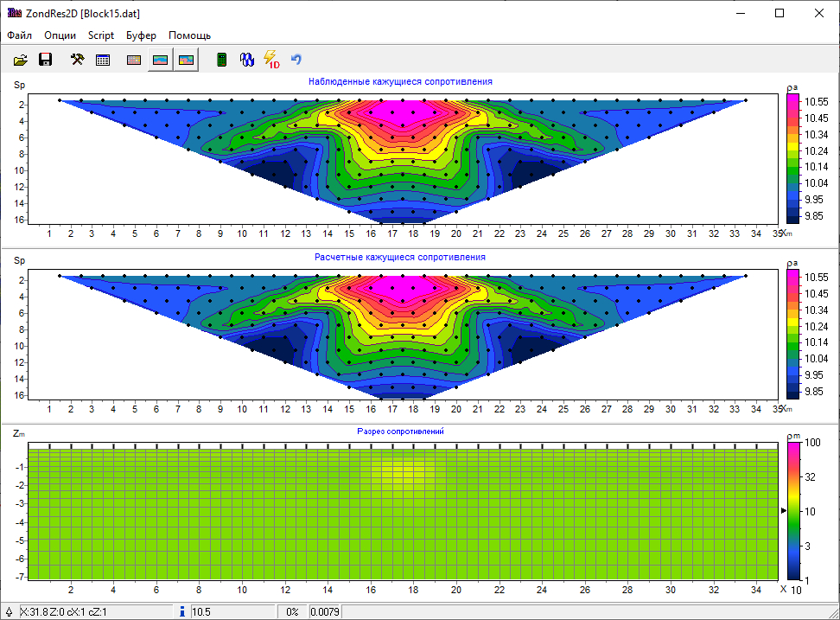Click the status bar coordinates 'X:31.8 Z:0 cX:1 cZ:1'
The image size is (840, 620).
[x=63, y=612]
